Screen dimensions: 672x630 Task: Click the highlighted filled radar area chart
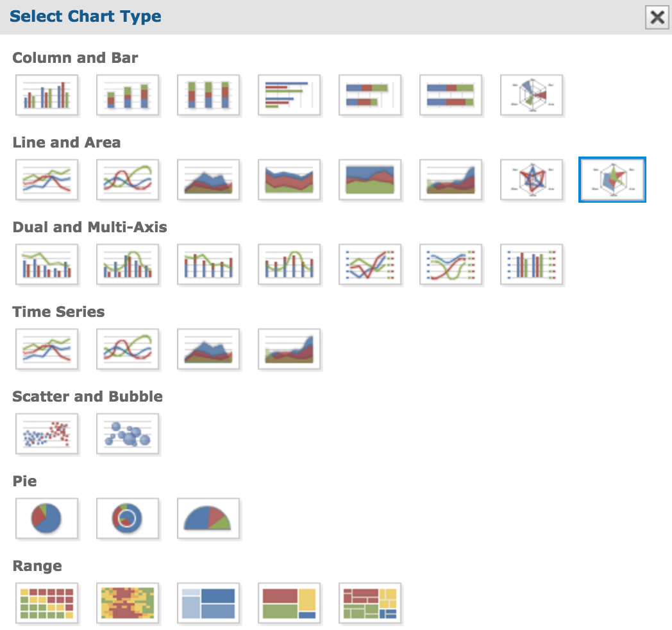coord(612,180)
